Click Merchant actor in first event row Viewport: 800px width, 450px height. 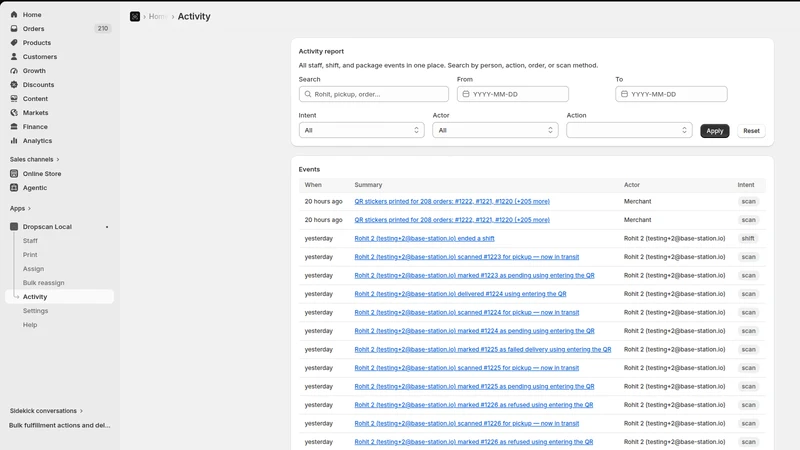(638, 202)
